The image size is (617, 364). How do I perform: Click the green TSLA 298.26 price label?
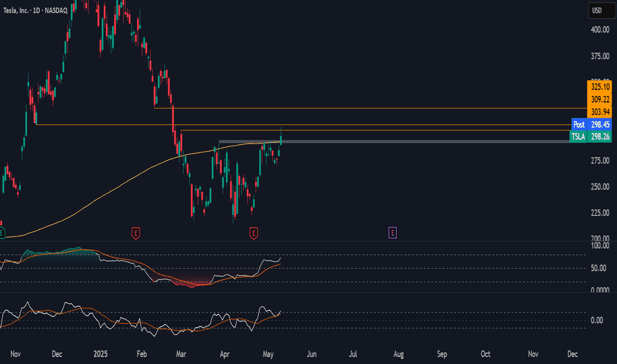tap(591, 136)
